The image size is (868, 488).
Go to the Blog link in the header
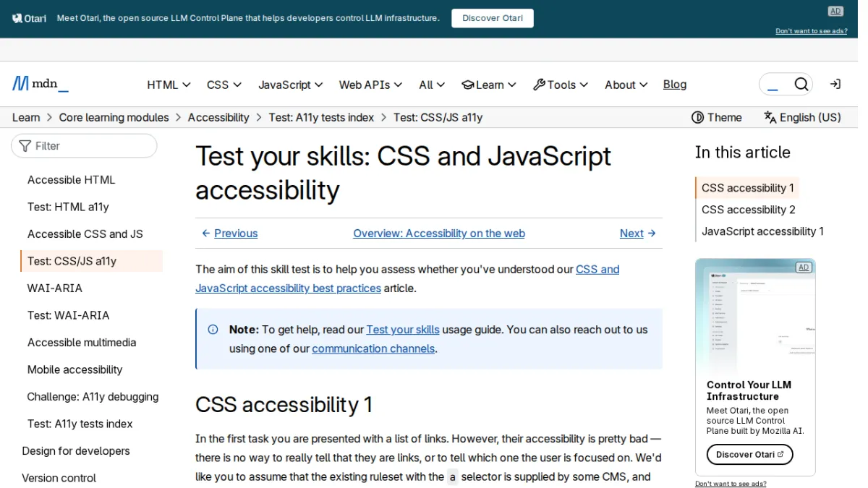point(675,85)
